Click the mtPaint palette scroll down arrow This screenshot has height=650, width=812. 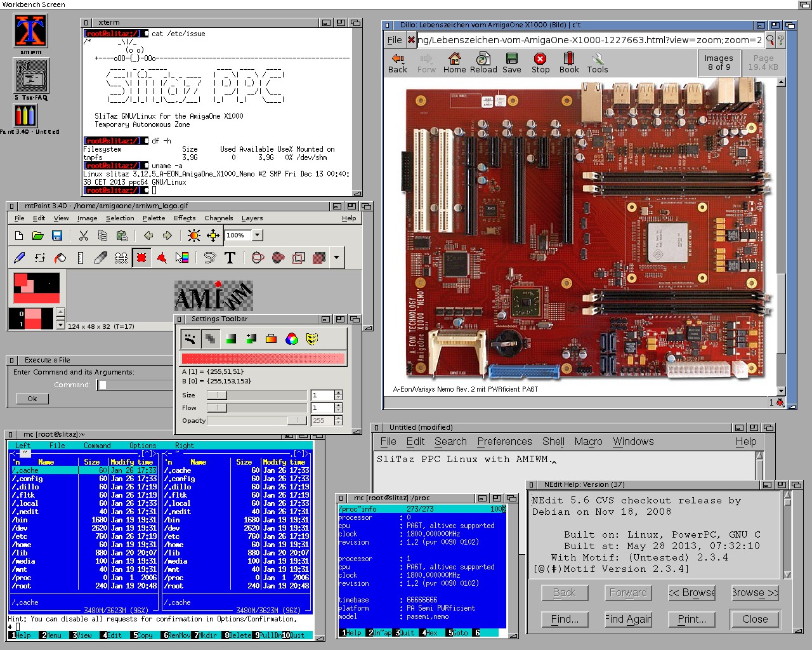point(60,325)
